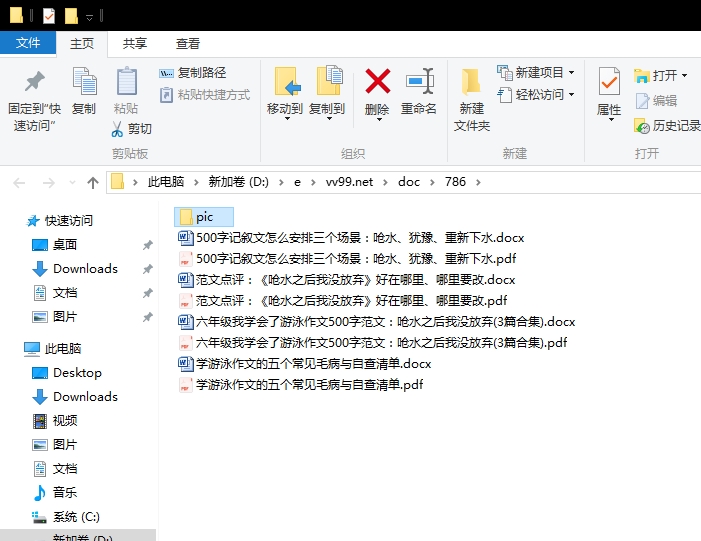Click Copy path in the clipboard group
The width and height of the screenshot is (701, 541).
tap(193, 72)
